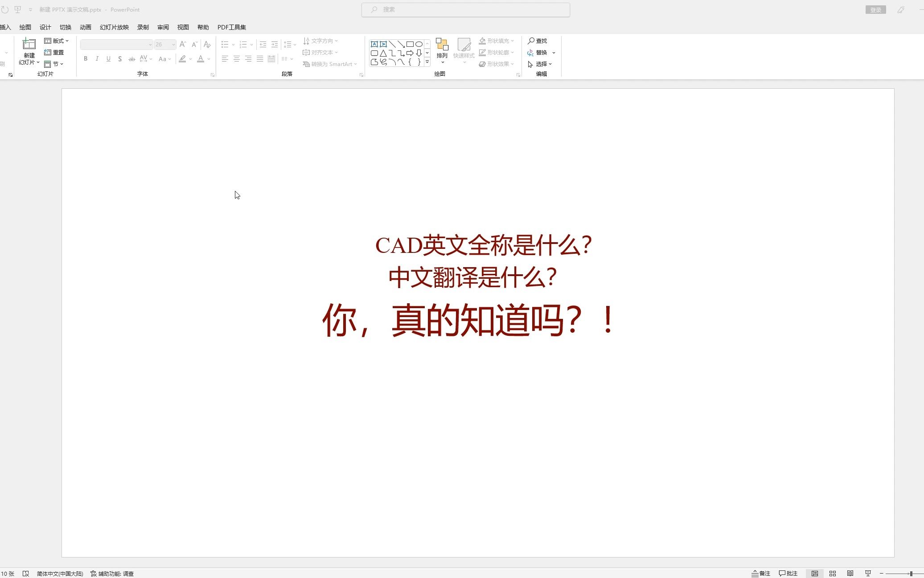Toggle Bold formatting

click(x=86, y=58)
